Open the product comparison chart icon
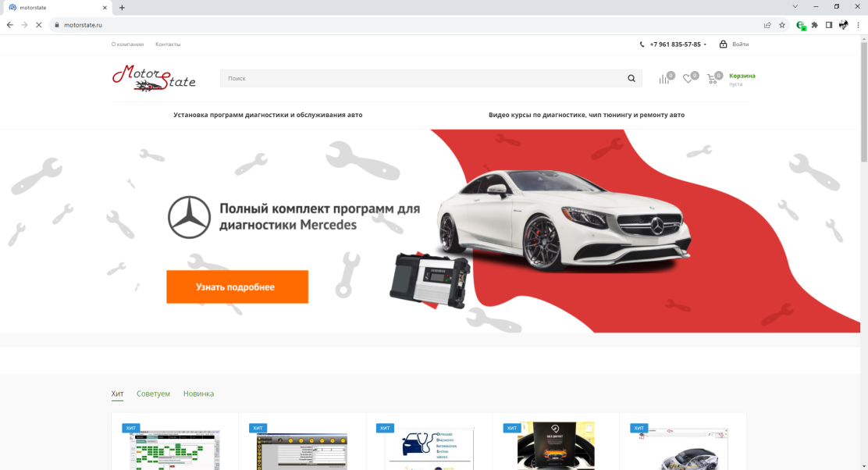Screen dimensions: 868x470 coord(664,79)
